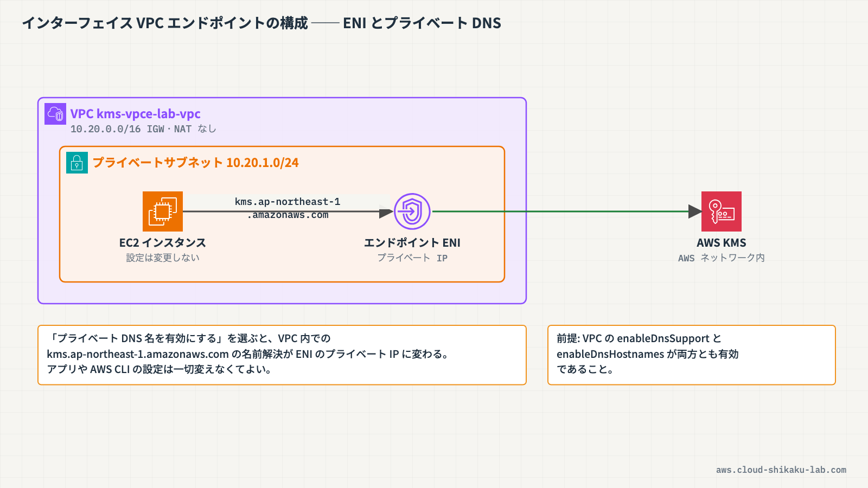
Task: Click the caption "設定は変更しない"
Action: (163, 258)
